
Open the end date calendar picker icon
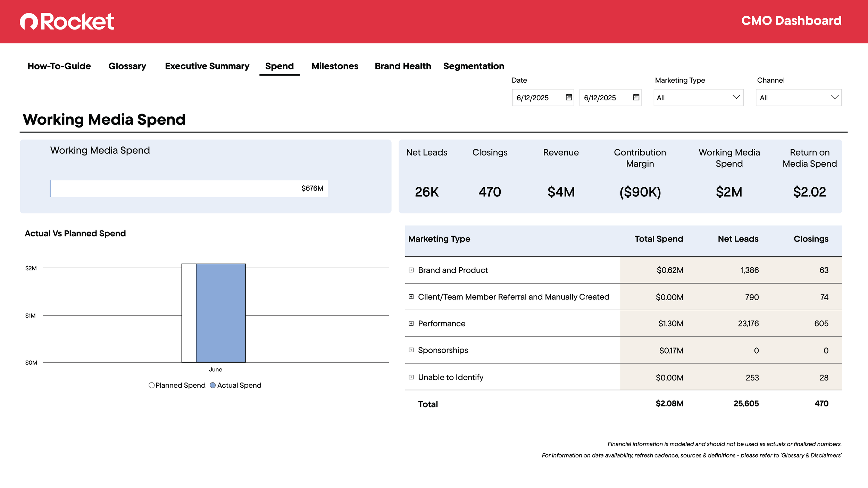point(636,98)
